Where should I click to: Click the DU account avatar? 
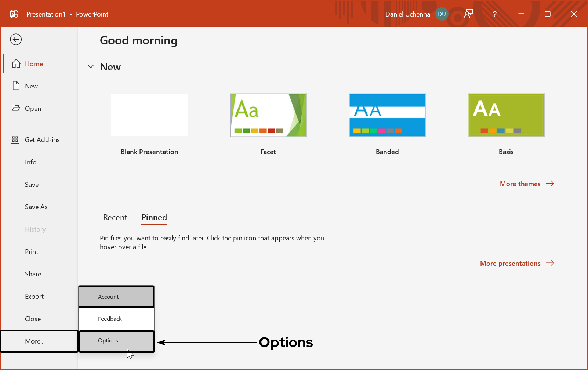pos(442,14)
